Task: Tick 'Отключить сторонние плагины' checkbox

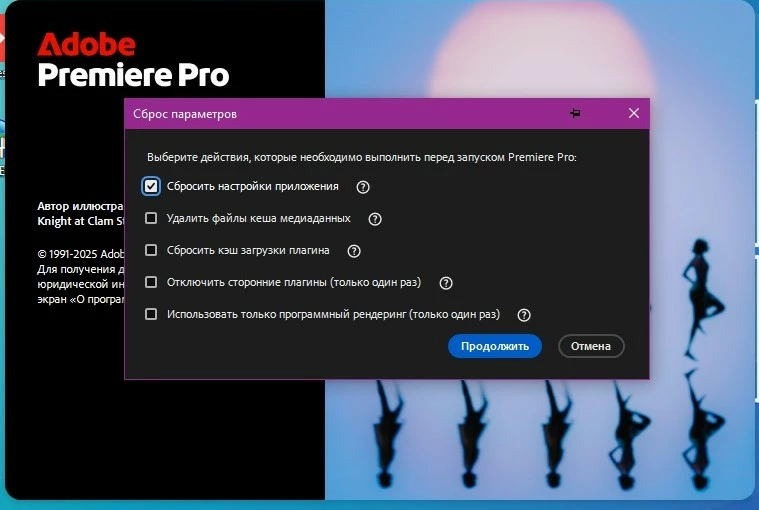Action: point(151,282)
